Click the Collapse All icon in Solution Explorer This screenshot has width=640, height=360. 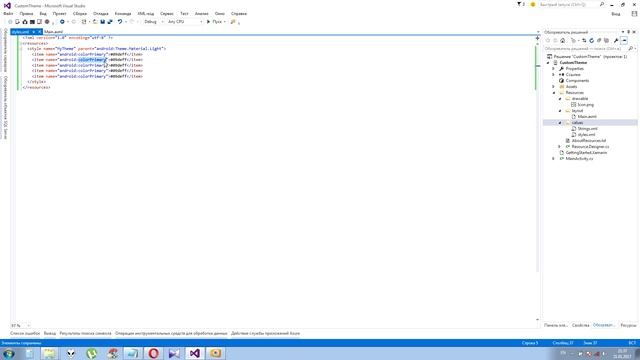[599, 40]
